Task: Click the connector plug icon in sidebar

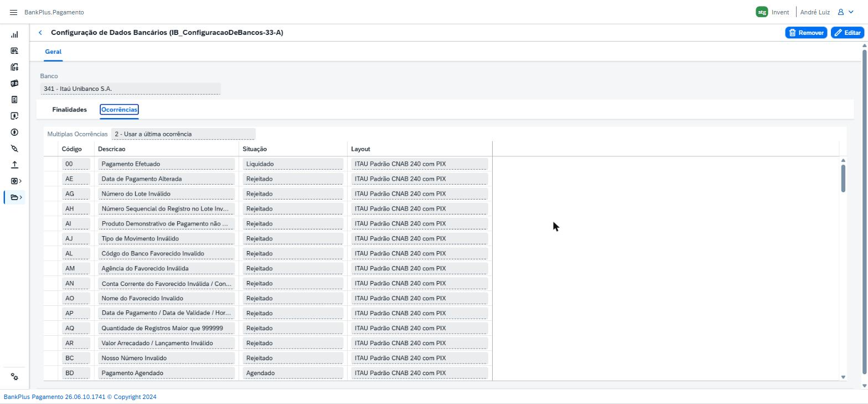Action: [14, 149]
